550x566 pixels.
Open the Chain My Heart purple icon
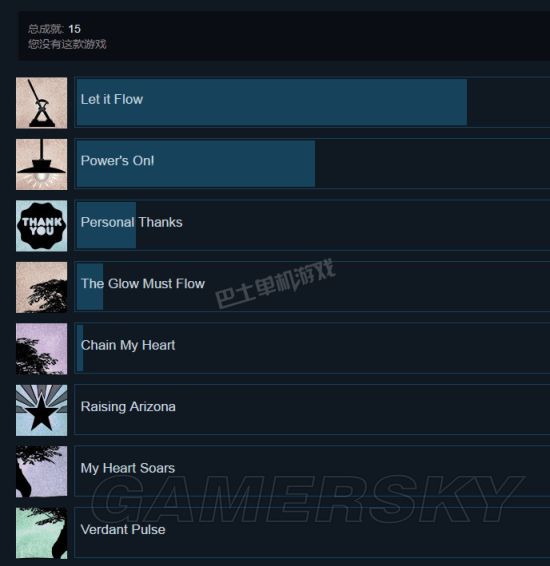tap(42, 349)
